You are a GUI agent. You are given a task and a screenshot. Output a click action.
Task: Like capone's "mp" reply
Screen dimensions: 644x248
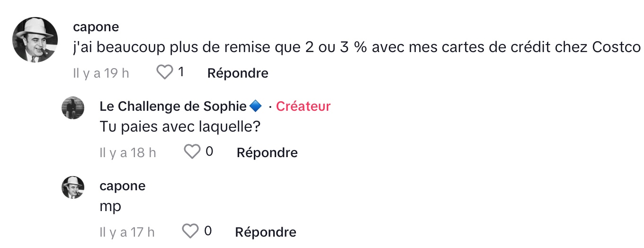tap(190, 231)
